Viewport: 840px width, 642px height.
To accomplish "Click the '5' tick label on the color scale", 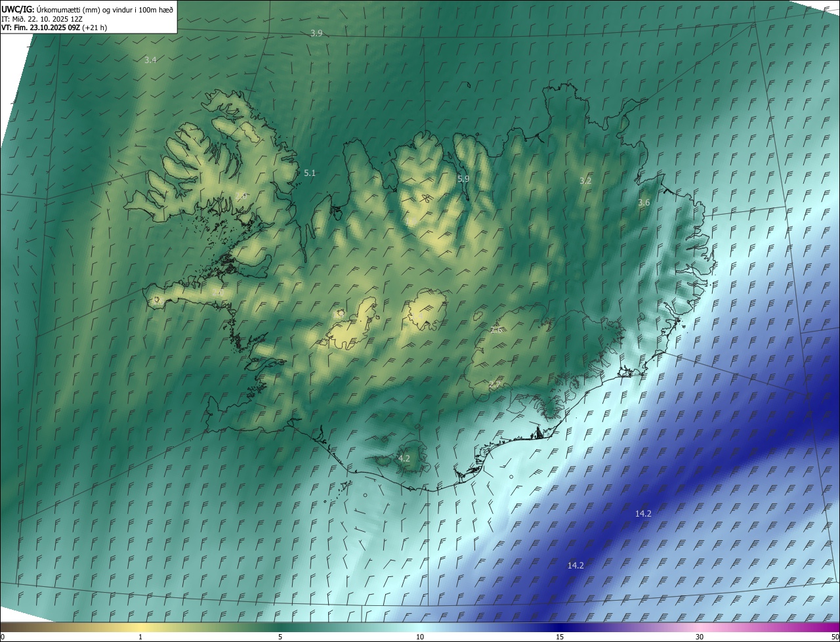I will pos(280,637).
